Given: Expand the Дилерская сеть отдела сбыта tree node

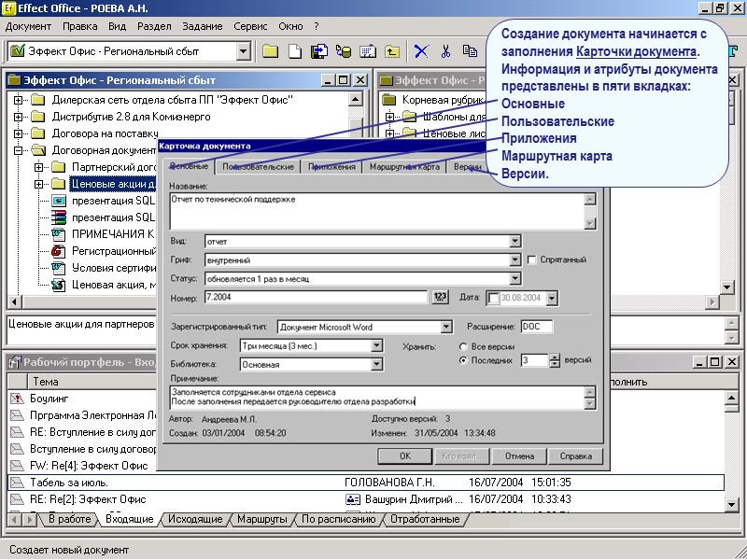Looking at the screenshot, I should click(x=18, y=100).
